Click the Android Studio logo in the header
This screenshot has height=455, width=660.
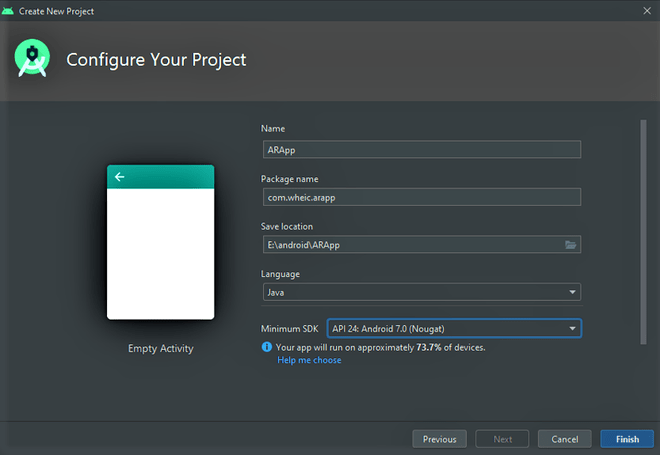tap(33, 59)
